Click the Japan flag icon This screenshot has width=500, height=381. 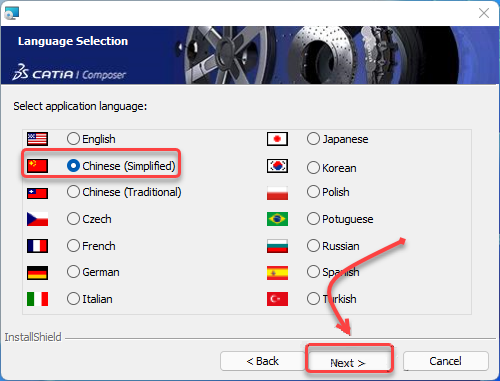tap(277, 139)
